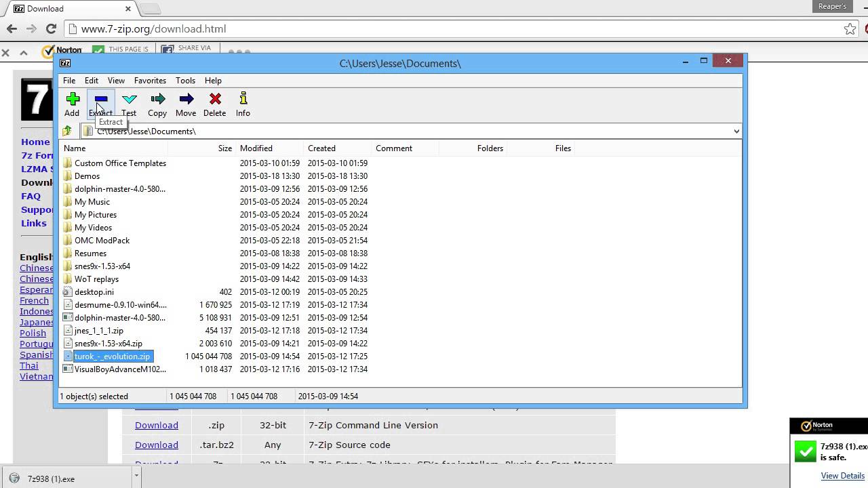Select the Custom Office Templates folder icon
Image resolution: width=868 pixels, height=488 pixels.
point(67,163)
